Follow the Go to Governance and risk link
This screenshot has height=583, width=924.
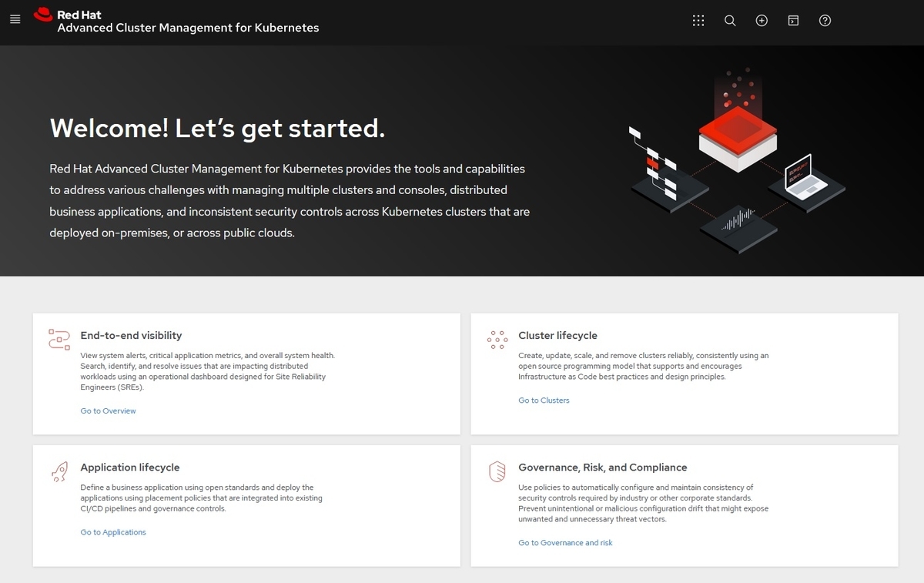(565, 543)
